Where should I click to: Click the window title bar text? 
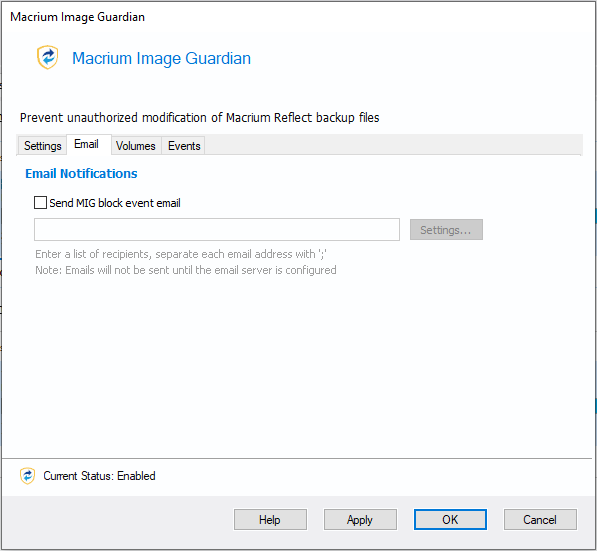pyautogui.click(x=77, y=17)
